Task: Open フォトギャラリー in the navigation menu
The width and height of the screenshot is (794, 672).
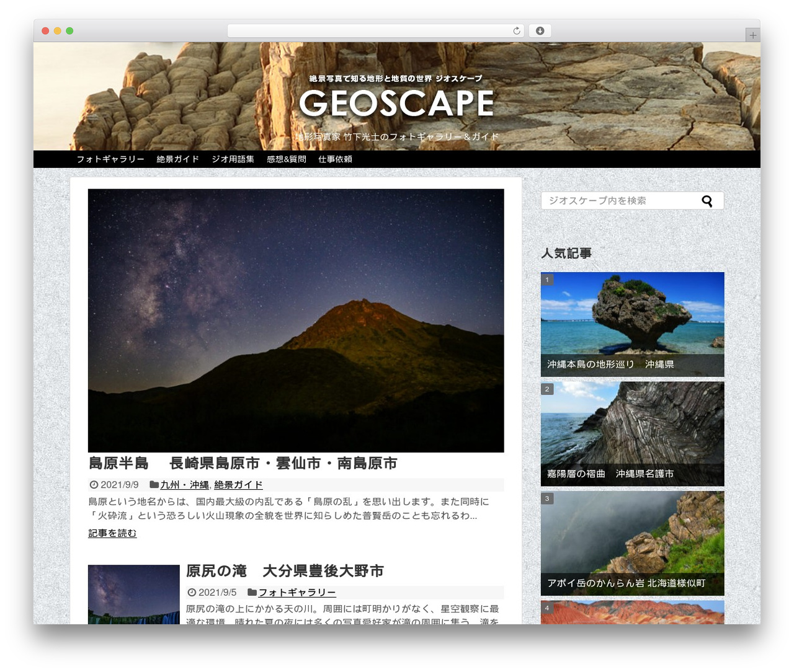Action: pos(110,159)
